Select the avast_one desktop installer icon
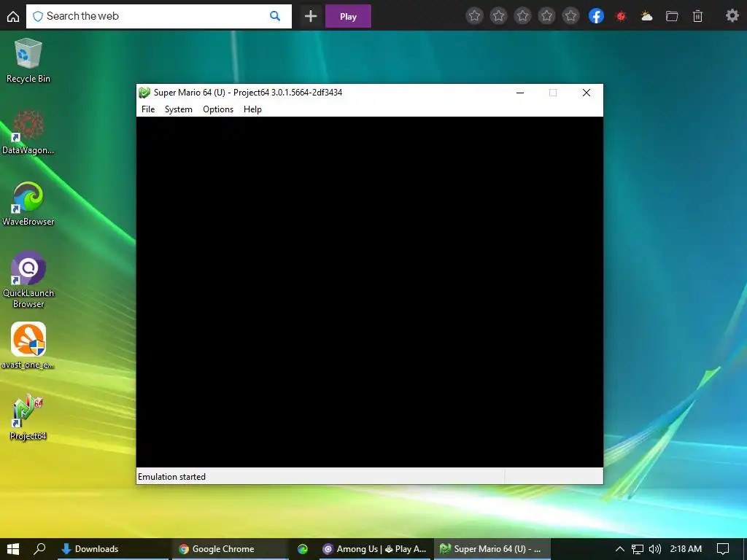747x560 pixels. [28, 346]
